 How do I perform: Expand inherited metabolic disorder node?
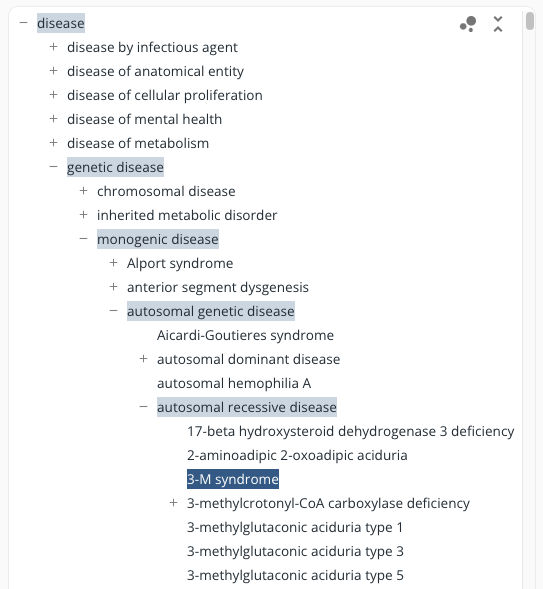pos(83,215)
